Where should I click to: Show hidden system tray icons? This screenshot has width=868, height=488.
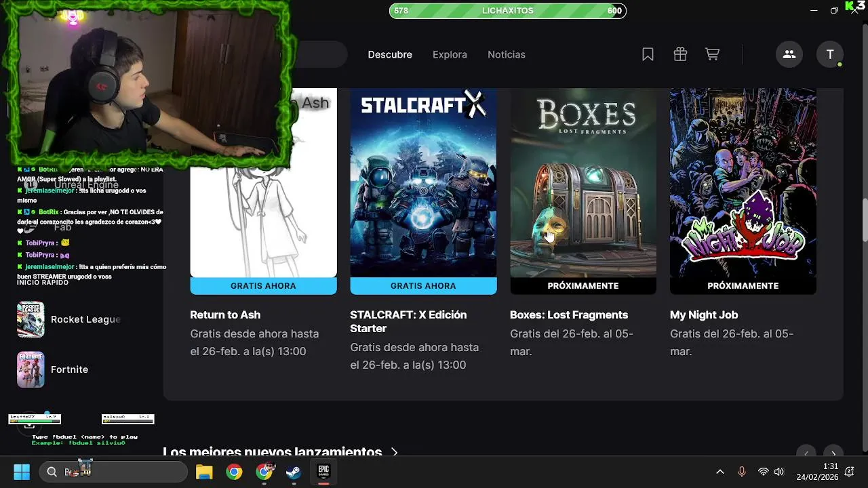pyautogui.click(x=720, y=472)
